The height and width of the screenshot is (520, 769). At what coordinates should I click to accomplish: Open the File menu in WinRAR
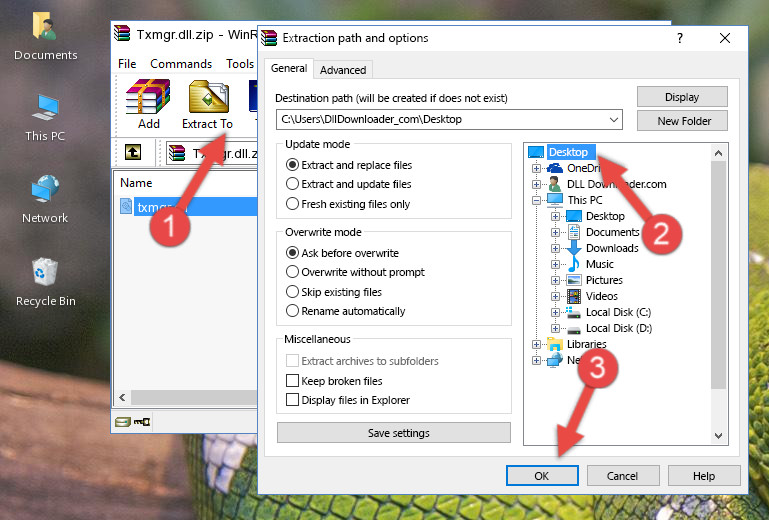click(x=127, y=64)
